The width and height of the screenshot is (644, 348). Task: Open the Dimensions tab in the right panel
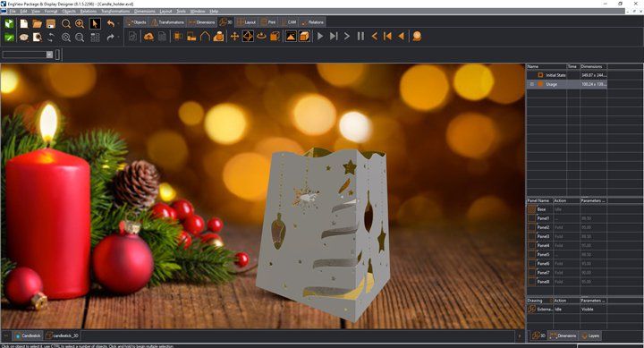[563, 335]
